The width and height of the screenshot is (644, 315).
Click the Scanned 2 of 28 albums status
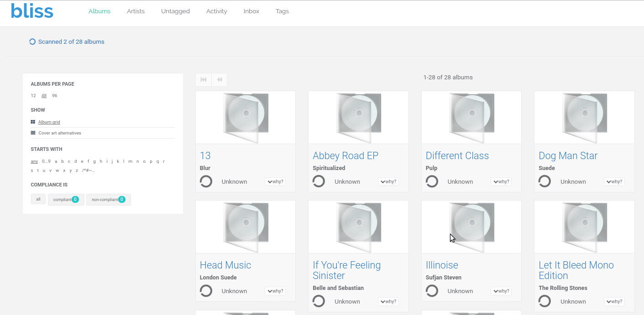tap(71, 41)
